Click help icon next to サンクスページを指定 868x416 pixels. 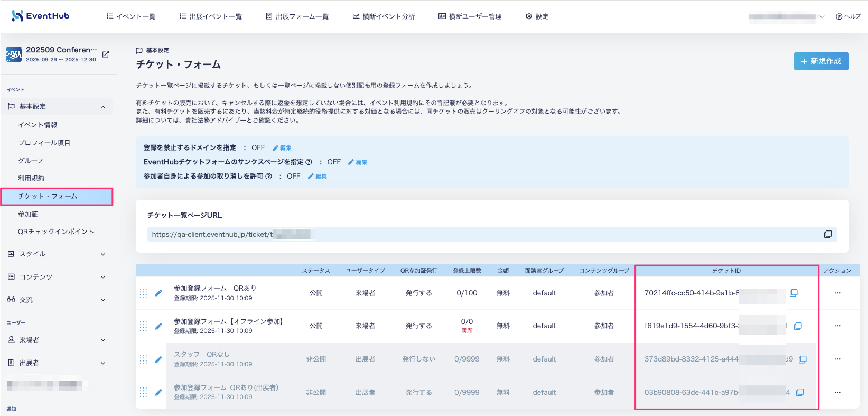[309, 162]
